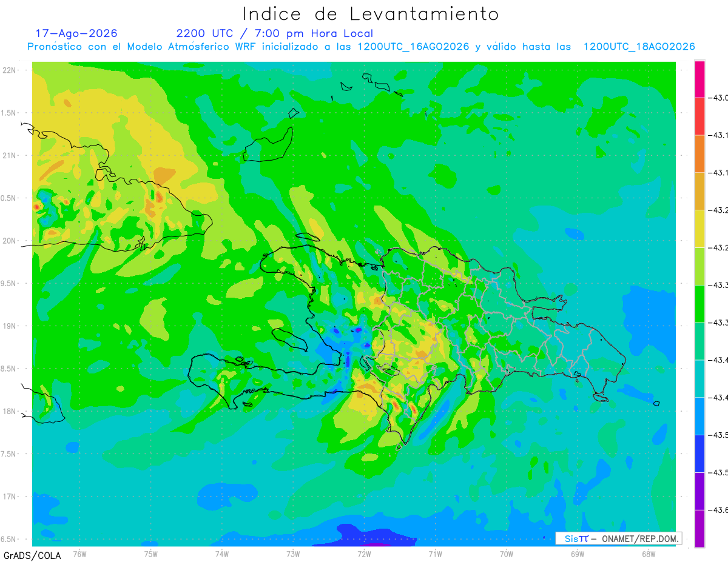Screen dimensions: 728x562
Task: Click the time '2200 UTC / 7:00 pm Hora Local'
Action: click(x=275, y=33)
